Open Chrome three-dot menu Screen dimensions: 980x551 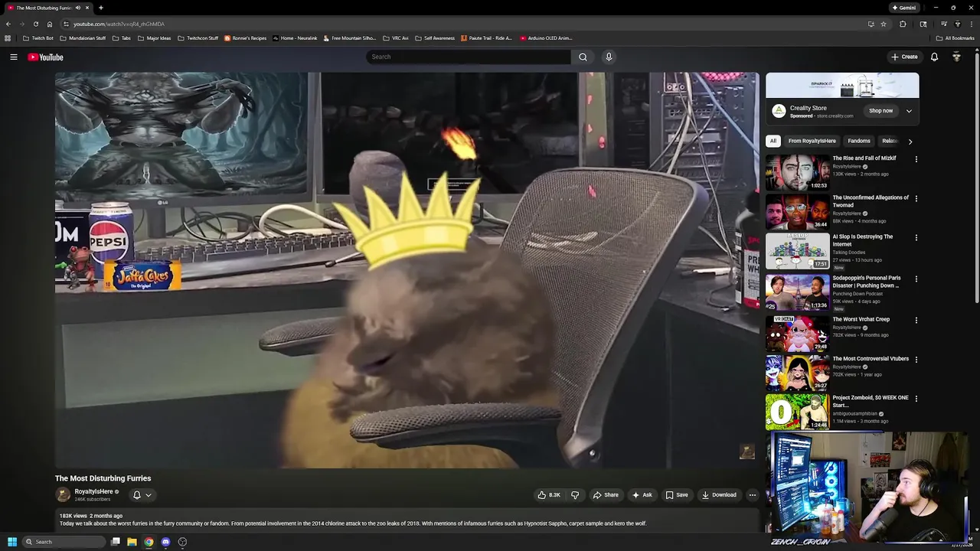tap(971, 24)
